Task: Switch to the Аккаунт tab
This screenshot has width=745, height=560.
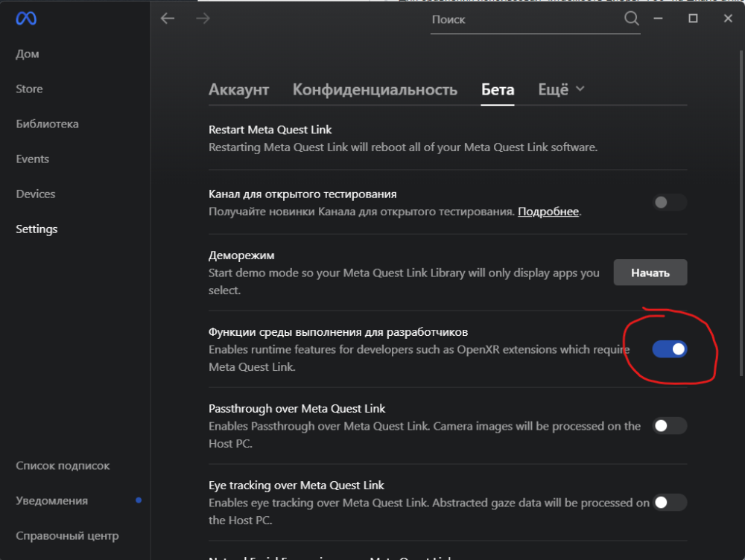Action: 238,90
